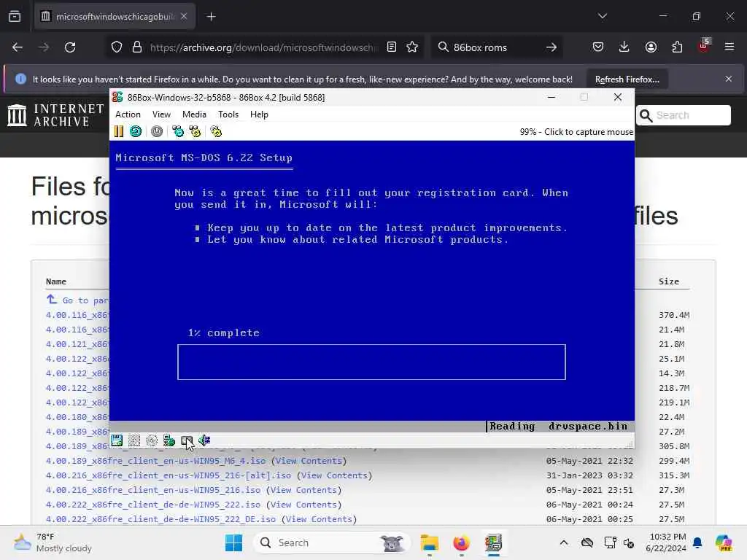Open the Firefox hamburger application menu
This screenshot has height=560, width=747.
pos(729,47)
